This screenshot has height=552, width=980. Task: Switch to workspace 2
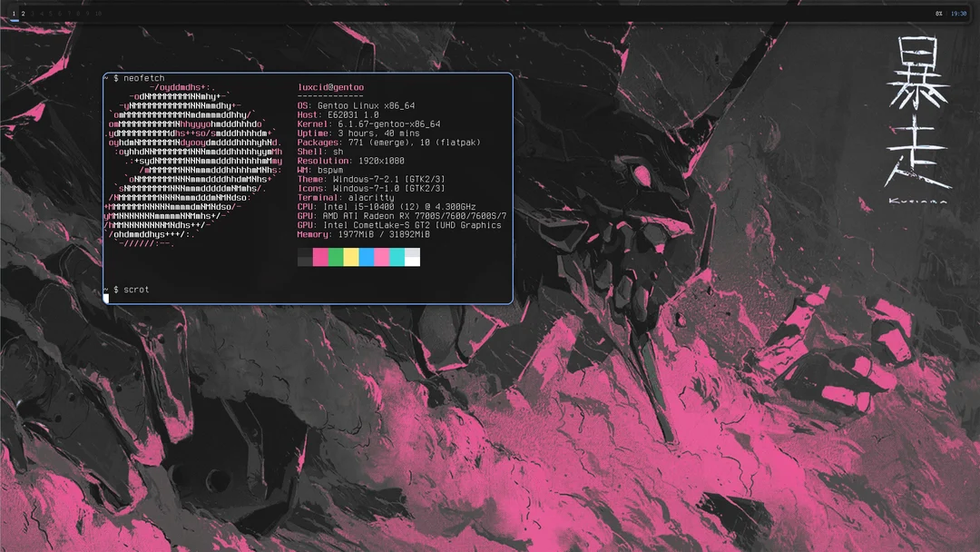pos(22,14)
